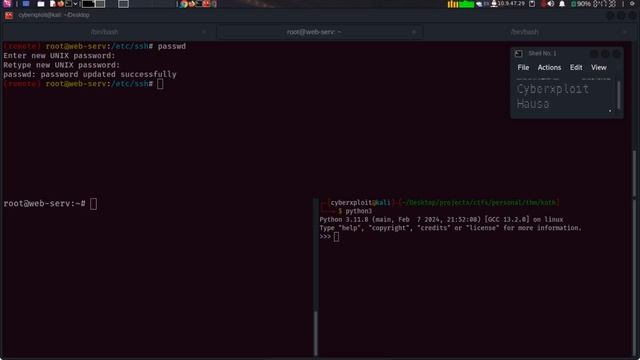This screenshot has width=640, height=360.
Task: Launch the Firefox icon in left panel
Action: click(60, 4)
